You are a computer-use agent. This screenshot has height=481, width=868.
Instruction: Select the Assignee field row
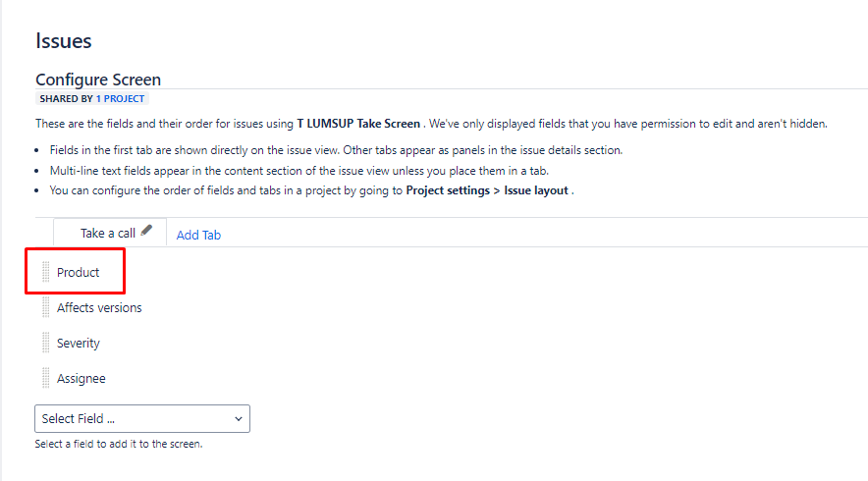pos(81,379)
